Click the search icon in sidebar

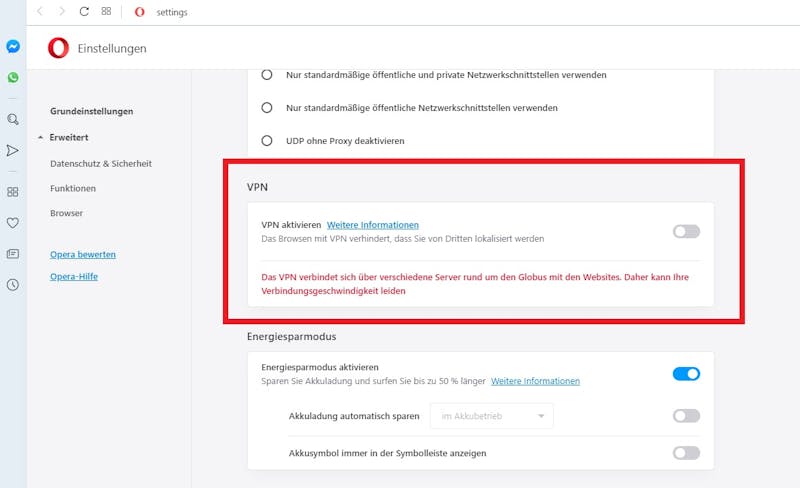coord(13,119)
